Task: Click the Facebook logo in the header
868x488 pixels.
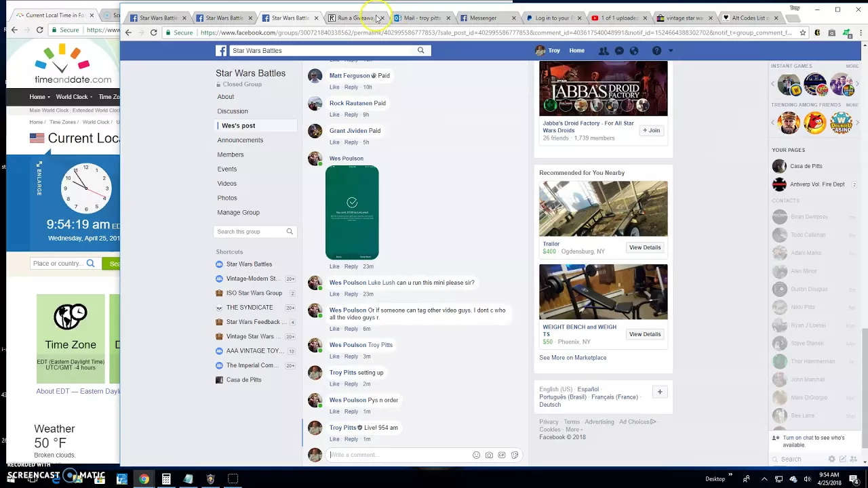Action: (221, 51)
